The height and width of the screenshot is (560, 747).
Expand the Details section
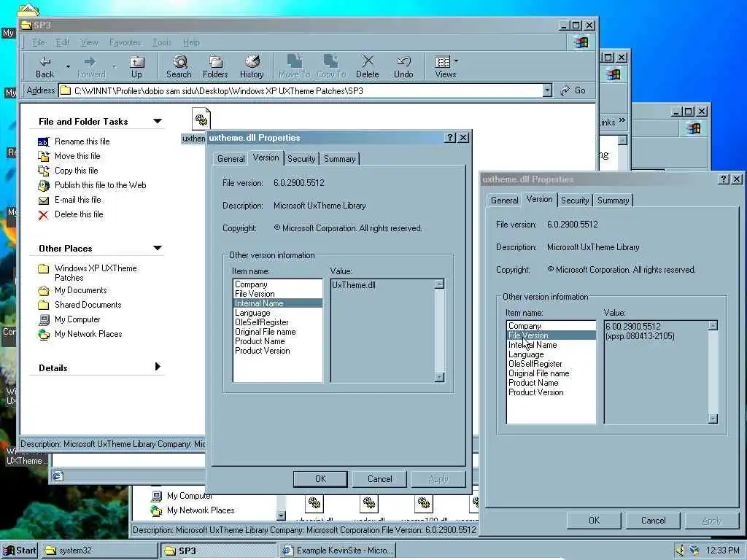pyautogui.click(x=158, y=367)
